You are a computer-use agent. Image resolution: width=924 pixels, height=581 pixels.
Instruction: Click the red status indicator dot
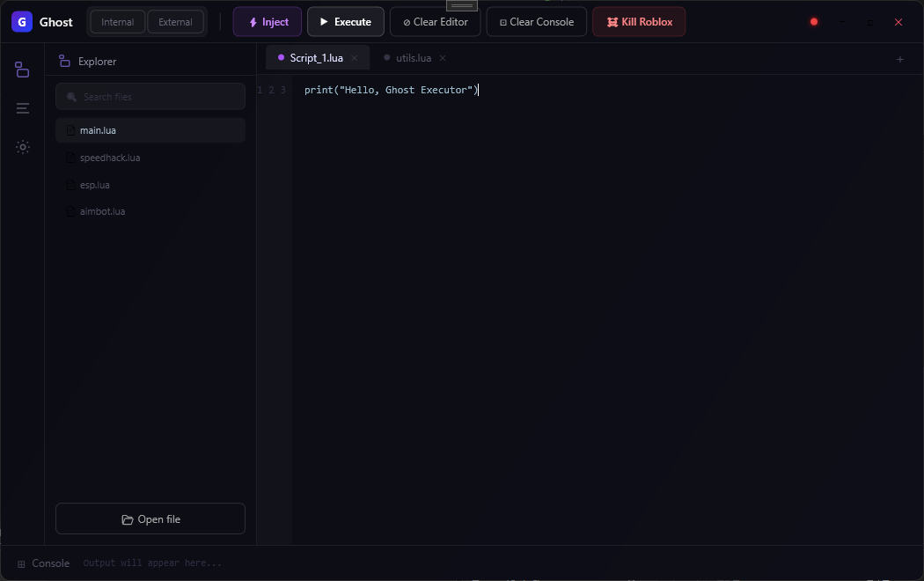click(x=814, y=22)
